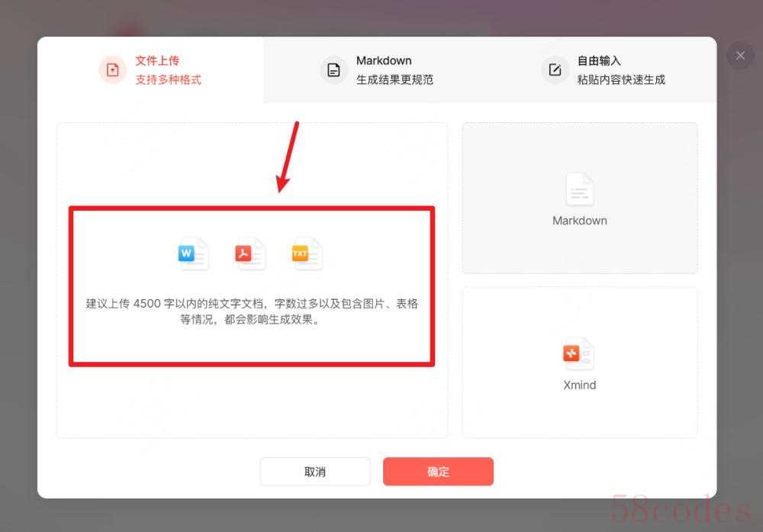Click the 粘贴内容快速生成 subtitle
Viewport: 763px width, 532px height.
(621, 80)
